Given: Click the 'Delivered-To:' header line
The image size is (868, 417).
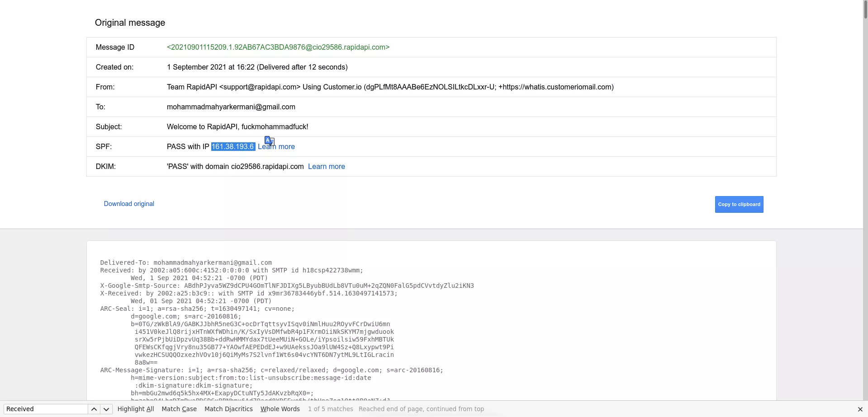Looking at the screenshot, I should click(x=186, y=262).
